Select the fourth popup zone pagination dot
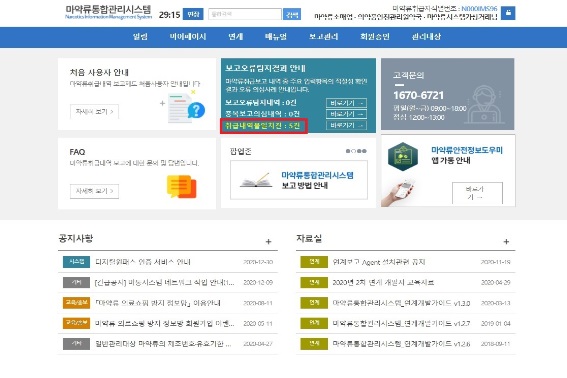 (x=364, y=151)
